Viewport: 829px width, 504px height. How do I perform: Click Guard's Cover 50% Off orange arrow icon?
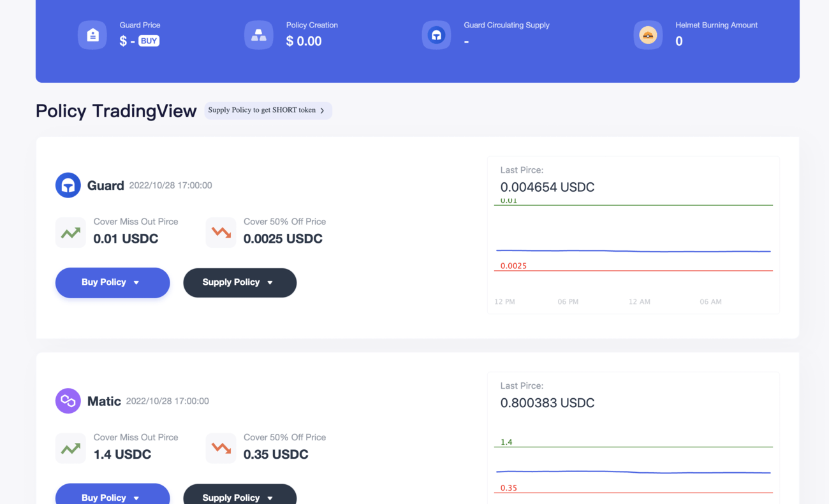221,233
